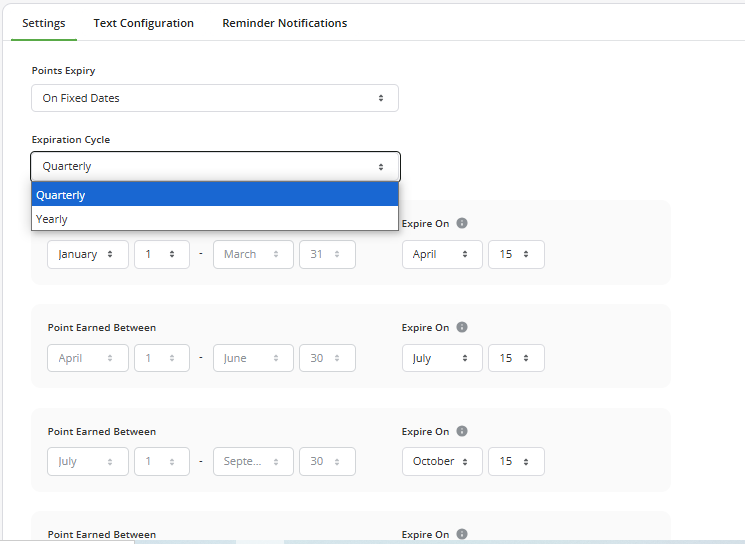Image resolution: width=745 pixels, height=544 pixels.
Task: Collapse the Expiration Cycle dropdown
Action: pos(215,166)
